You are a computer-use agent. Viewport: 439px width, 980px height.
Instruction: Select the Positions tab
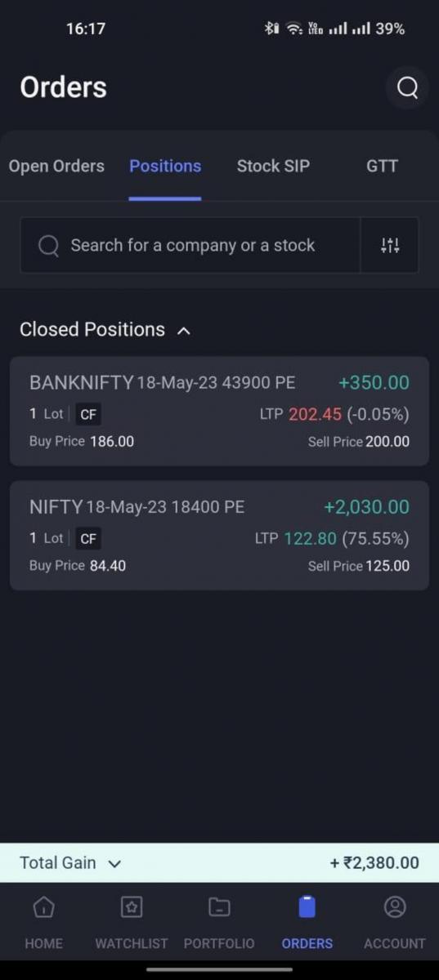pyautogui.click(x=165, y=166)
